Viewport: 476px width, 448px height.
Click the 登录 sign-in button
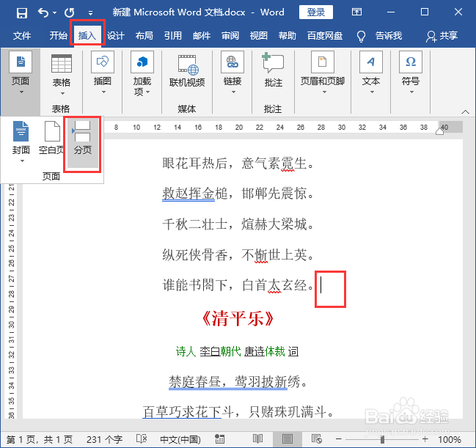point(315,12)
